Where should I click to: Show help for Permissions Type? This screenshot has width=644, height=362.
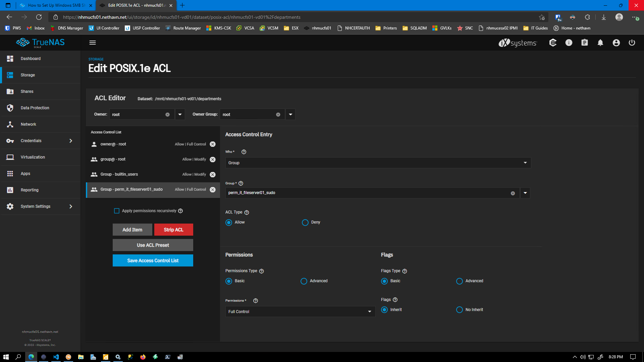pos(262,271)
